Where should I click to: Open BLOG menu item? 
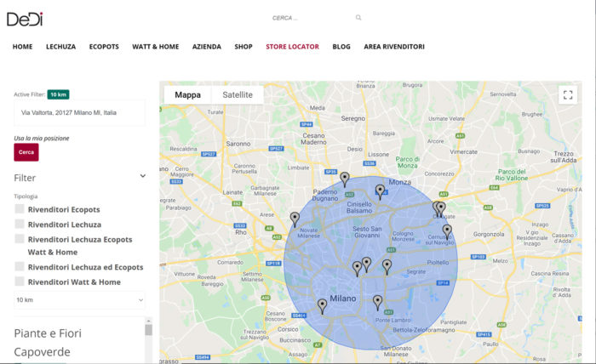(341, 47)
